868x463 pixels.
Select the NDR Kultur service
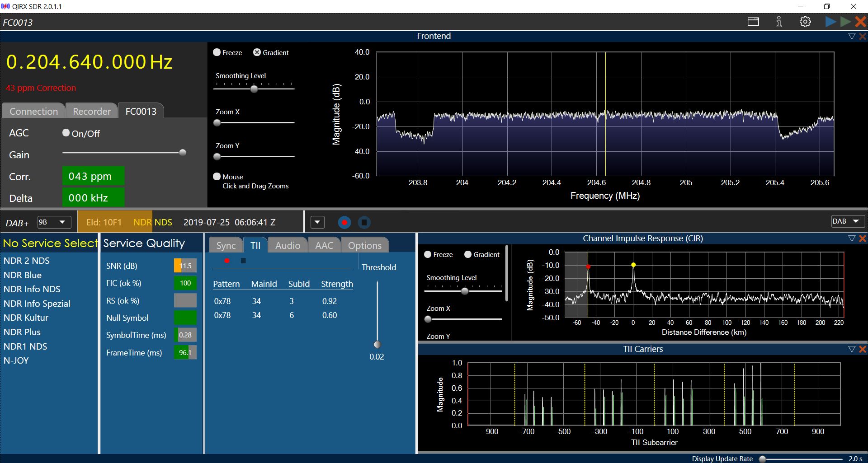click(x=26, y=318)
